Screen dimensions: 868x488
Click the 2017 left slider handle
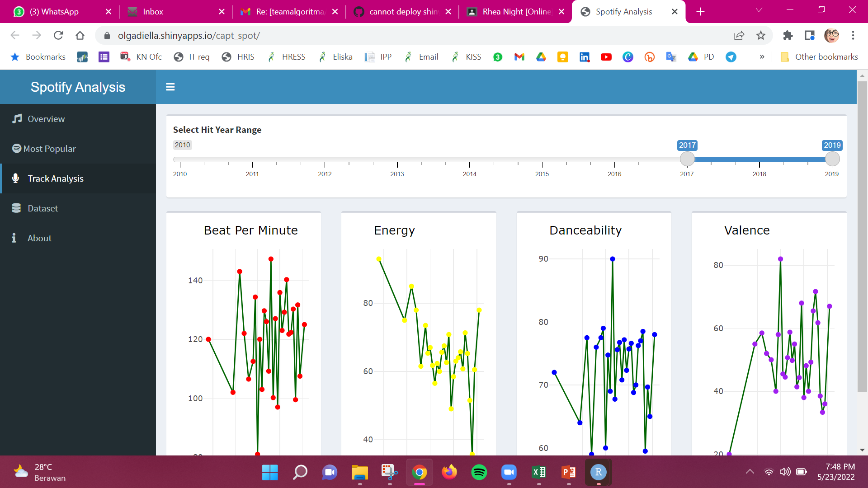coord(687,159)
